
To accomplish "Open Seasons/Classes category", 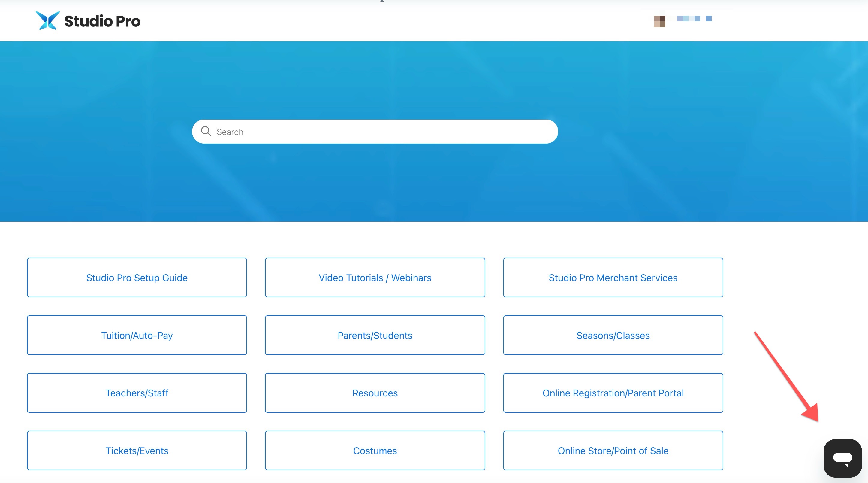I will 613,335.
